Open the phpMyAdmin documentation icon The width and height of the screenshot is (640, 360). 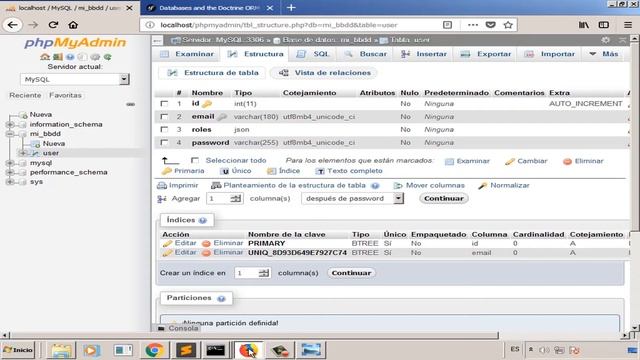(70, 57)
